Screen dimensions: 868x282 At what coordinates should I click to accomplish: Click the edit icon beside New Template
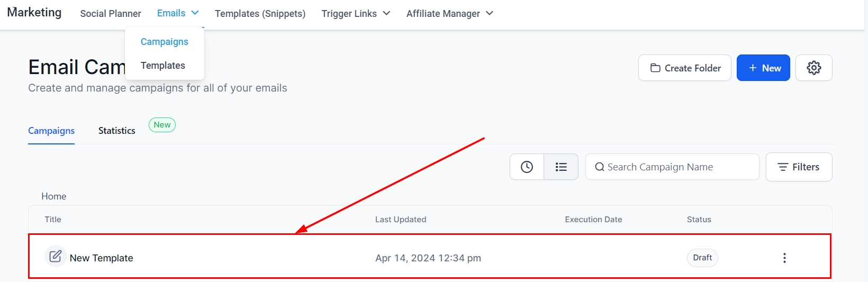click(56, 257)
